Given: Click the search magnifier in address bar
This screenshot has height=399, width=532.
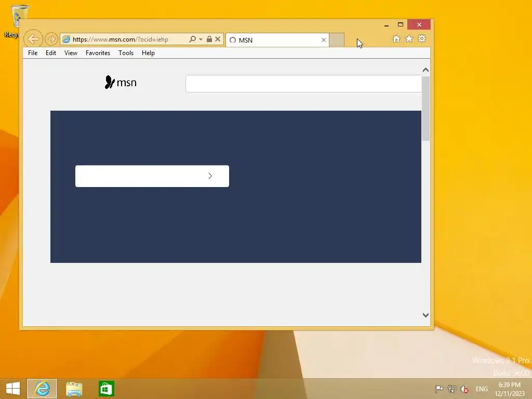Looking at the screenshot, I should click(192, 39).
